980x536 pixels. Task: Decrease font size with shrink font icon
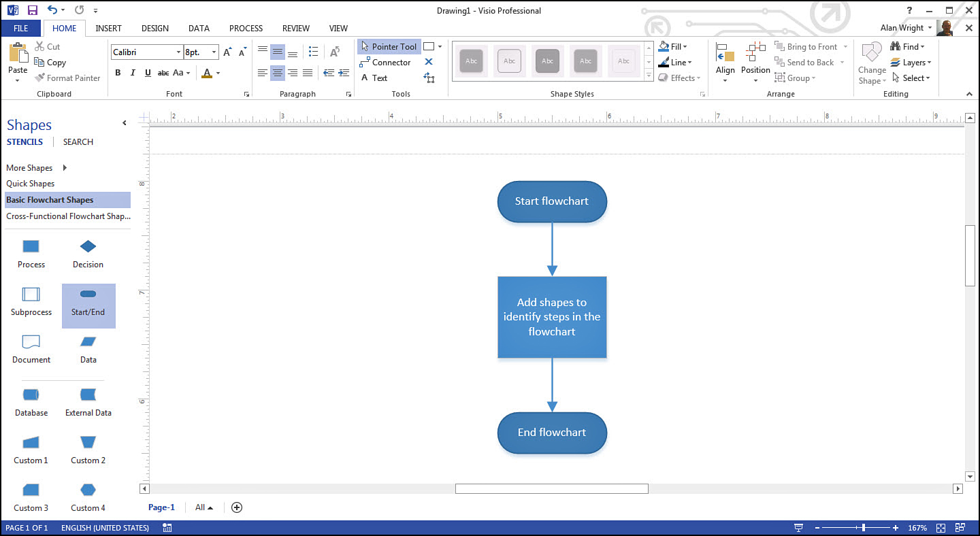click(242, 52)
